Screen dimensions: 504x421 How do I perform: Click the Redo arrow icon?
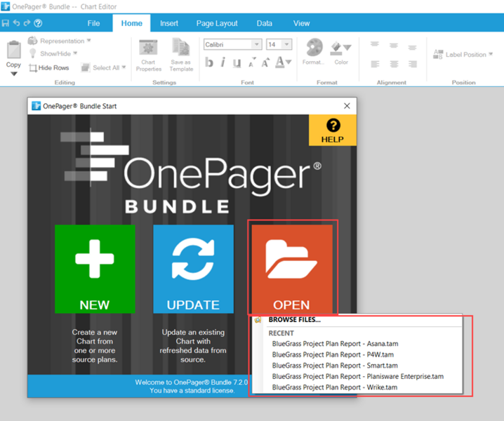27,23
